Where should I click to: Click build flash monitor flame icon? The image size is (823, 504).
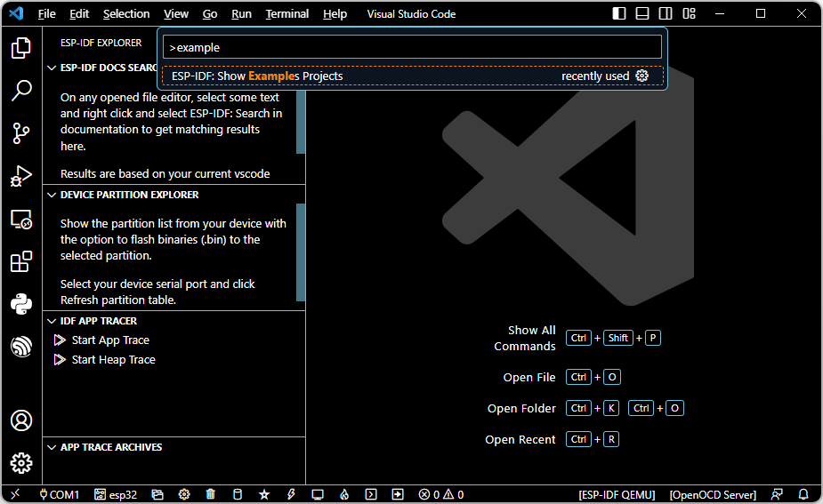(344, 494)
